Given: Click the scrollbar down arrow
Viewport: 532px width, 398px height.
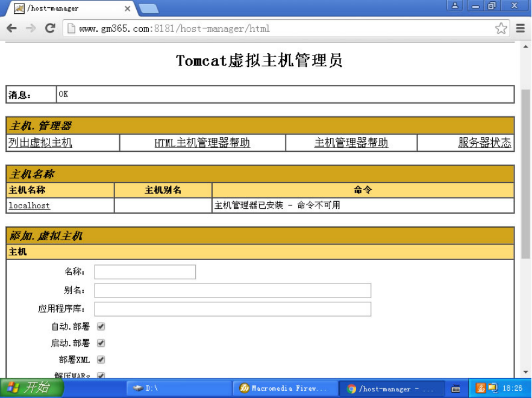Looking at the screenshot, I should coord(525,372).
